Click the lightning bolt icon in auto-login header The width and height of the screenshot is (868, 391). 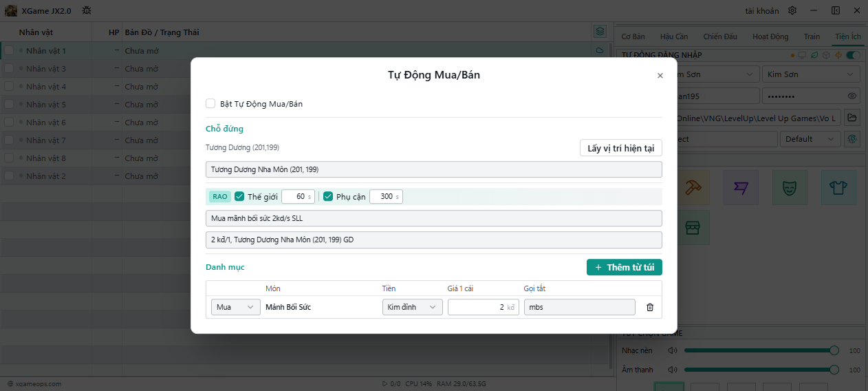(838, 55)
